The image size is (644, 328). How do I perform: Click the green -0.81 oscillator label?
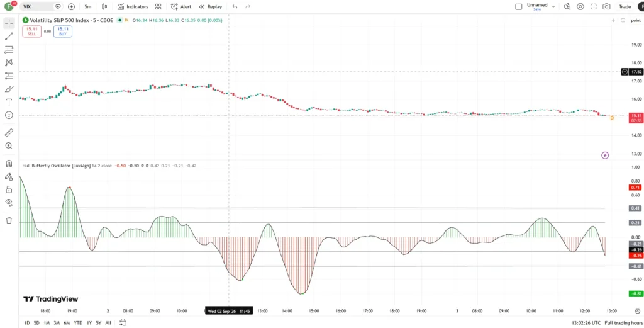[x=636, y=293]
